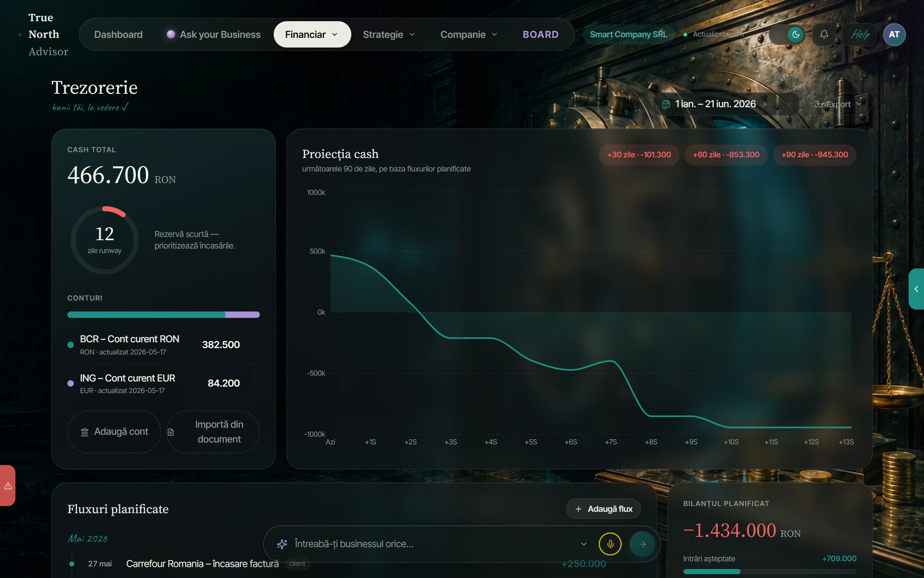Click the Adaugă cont button
Screen dimensions: 924x578
pos(114,432)
